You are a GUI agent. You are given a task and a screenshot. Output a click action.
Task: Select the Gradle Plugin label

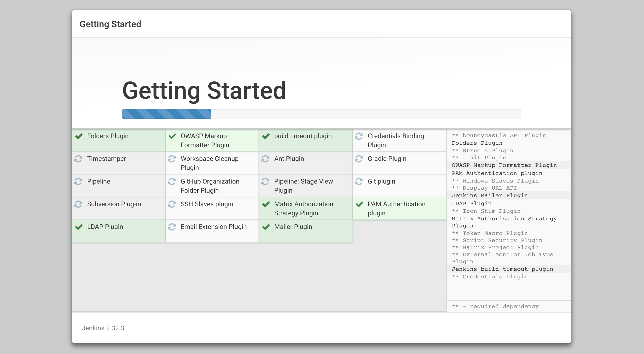[387, 159]
